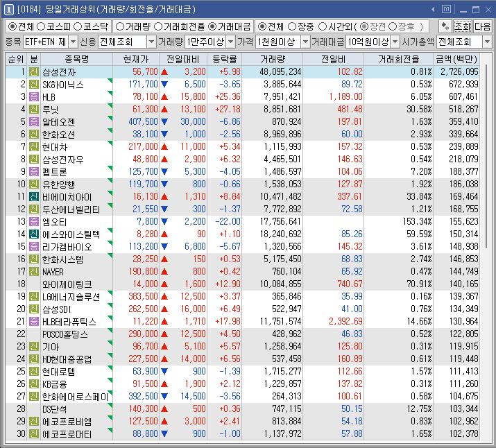Click the 증 badge icon for 엠오티
This screenshot has height=448, width=496.
click(x=34, y=222)
